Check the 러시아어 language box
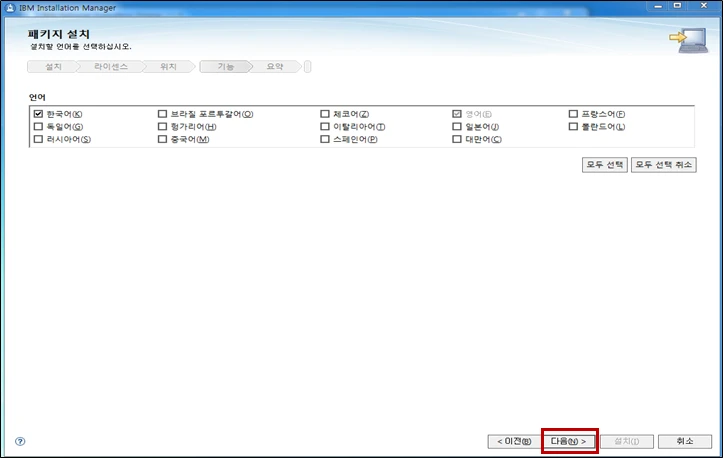Viewport: 723px width, 458px height. click(x=38, y=140)
